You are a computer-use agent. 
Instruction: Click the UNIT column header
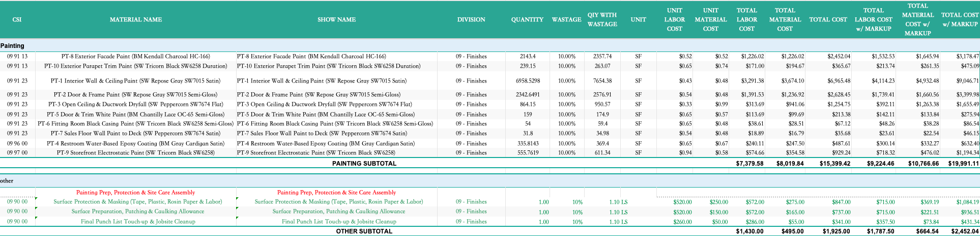[x=638, y=19]
